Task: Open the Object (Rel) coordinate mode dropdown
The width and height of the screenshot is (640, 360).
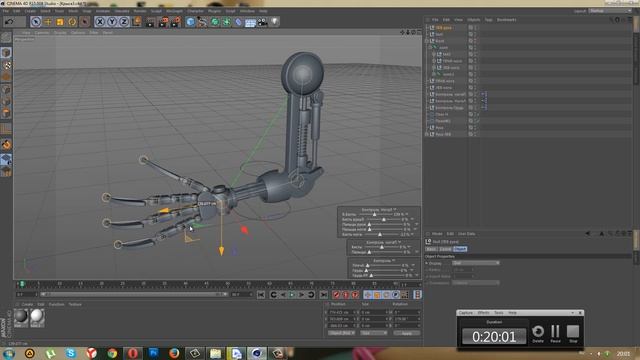Action: 342,333
